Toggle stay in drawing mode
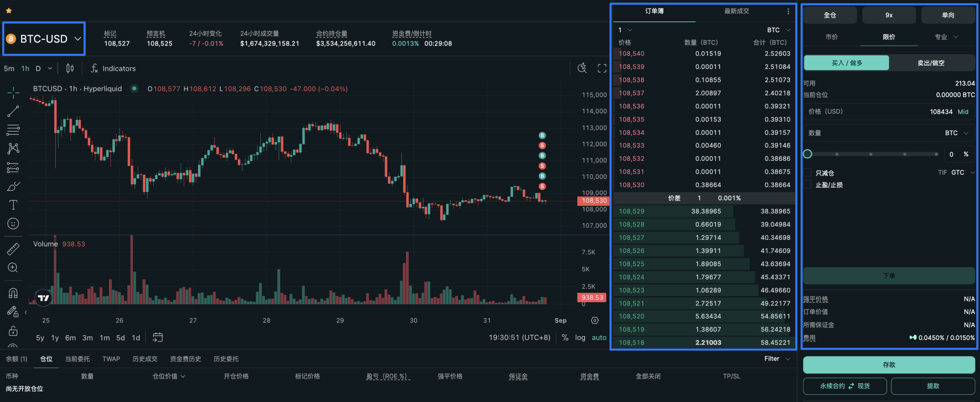This screenshot has width=980, height=402. [x=13, y=312]
